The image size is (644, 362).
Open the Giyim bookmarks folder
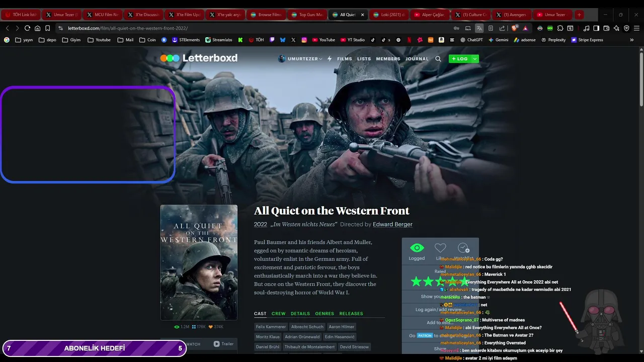click(71, 40)
